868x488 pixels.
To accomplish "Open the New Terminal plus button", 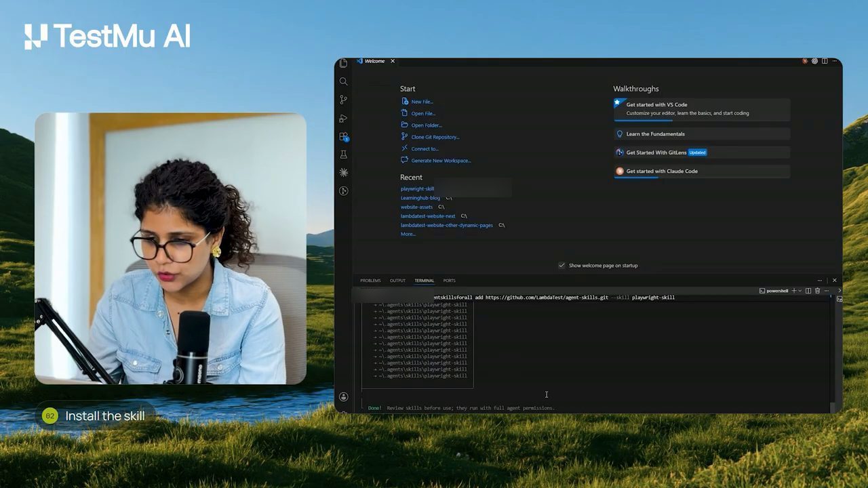I will [793, 291].
